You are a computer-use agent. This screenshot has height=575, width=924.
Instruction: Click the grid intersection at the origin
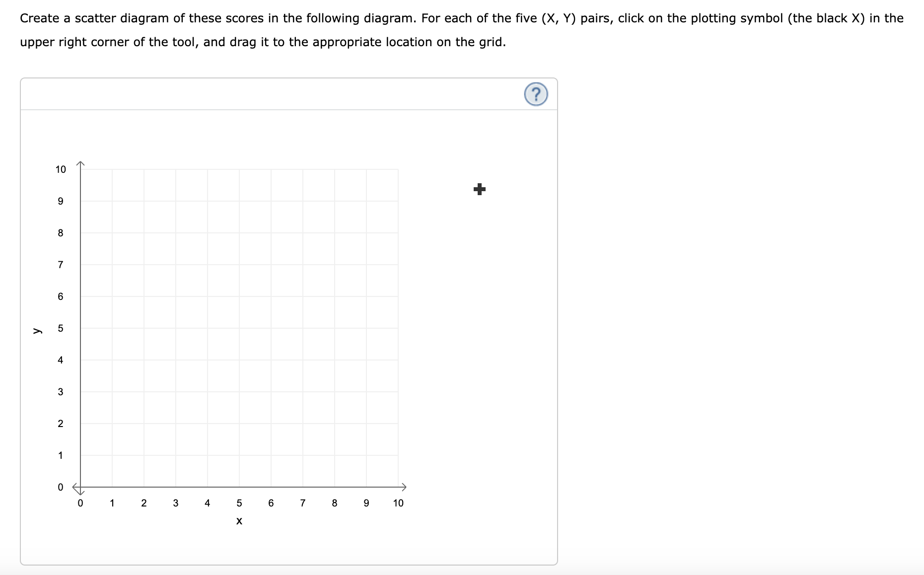point(80,488)
